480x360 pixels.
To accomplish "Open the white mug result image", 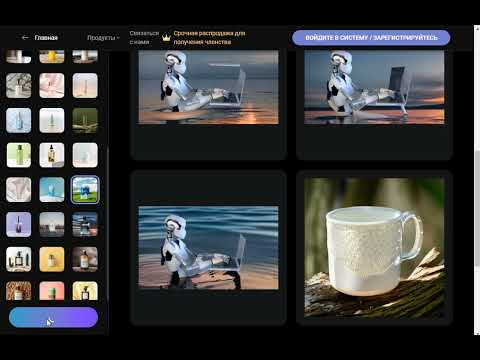I will [374, 248].
